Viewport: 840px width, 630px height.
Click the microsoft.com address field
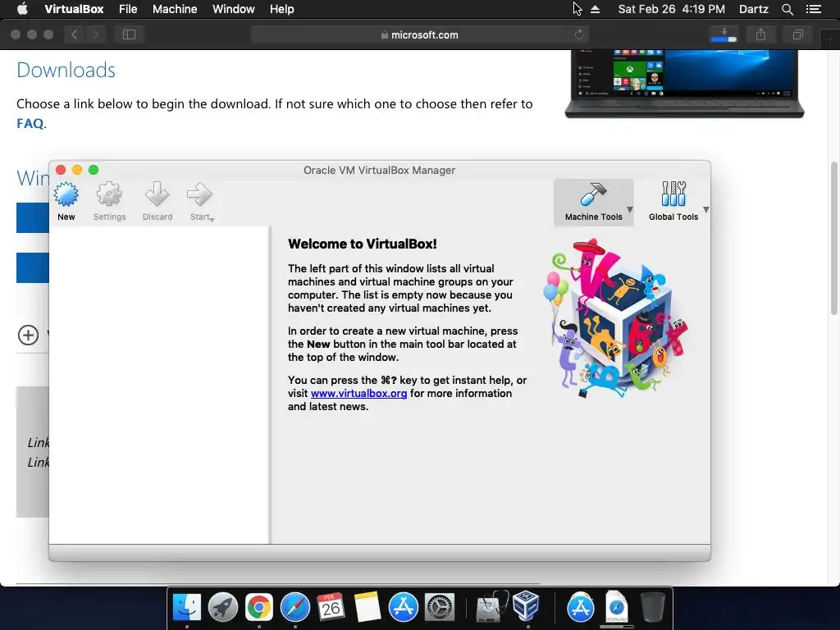419,34
